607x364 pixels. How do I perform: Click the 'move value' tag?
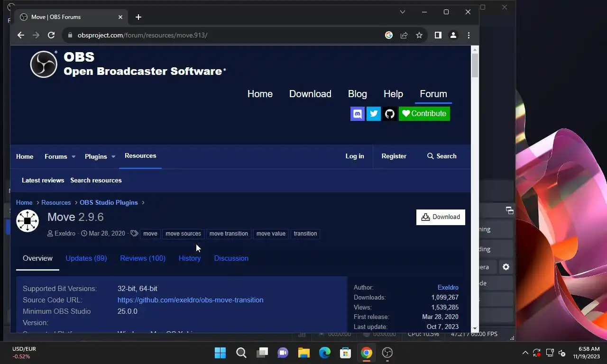[x=271, y=234]
